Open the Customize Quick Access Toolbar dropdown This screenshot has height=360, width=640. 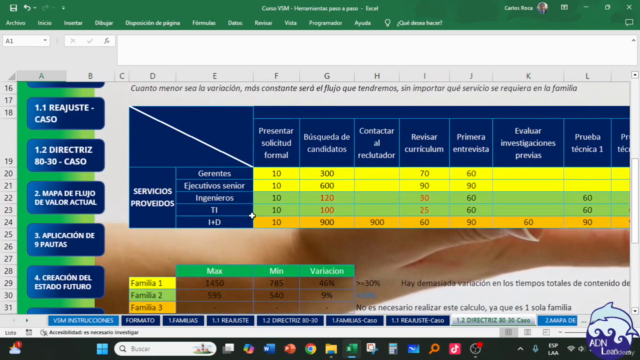(63, 8)
